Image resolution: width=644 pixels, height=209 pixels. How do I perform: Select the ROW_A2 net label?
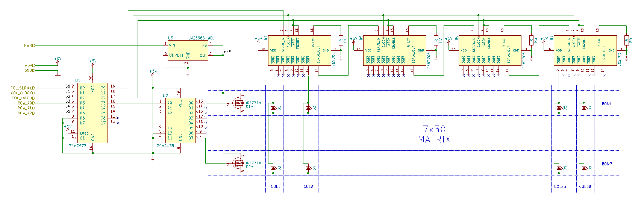(x=26, y=113)
